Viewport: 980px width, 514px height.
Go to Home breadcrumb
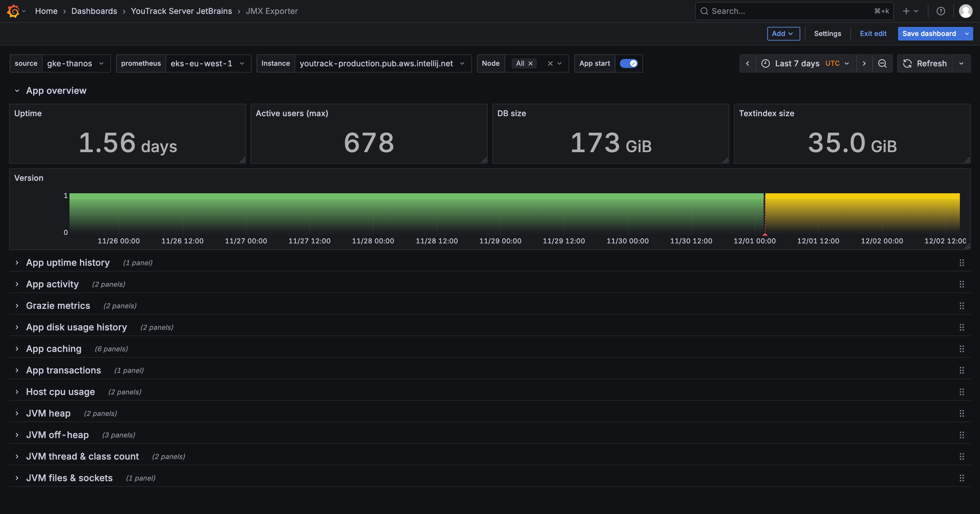click(47, 11)
